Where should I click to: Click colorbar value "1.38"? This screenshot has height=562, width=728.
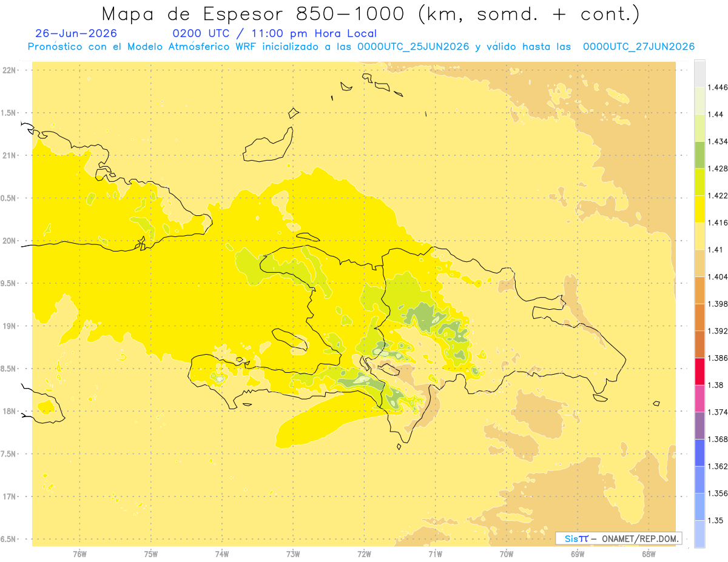pos(716,385)
